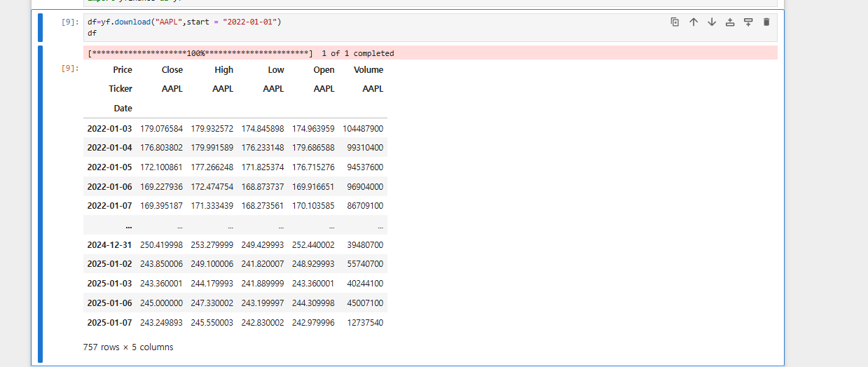Click the low value 171.825374

pos(263,167)
